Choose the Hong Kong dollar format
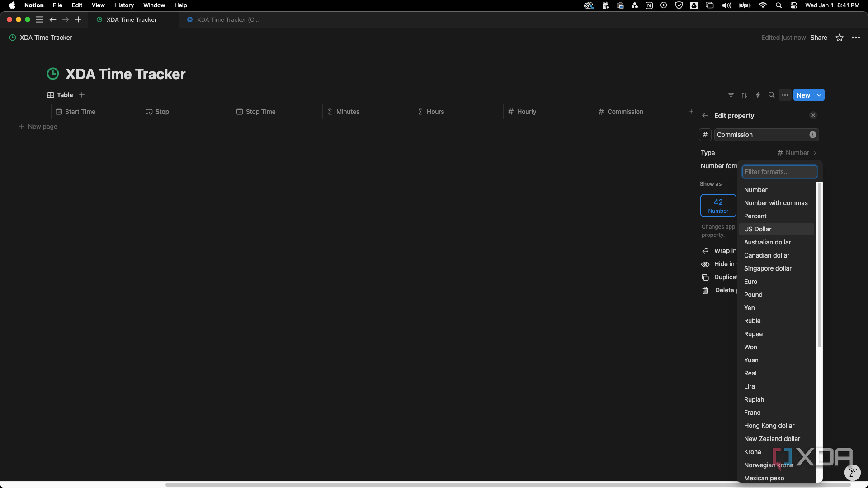The height and width of the screenshot is (488, 868). [776, 426]
